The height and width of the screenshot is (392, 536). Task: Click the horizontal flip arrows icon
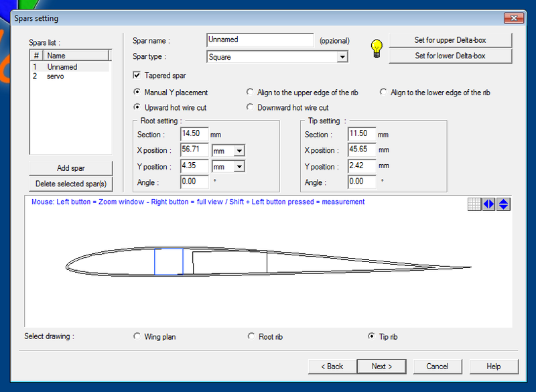click(x=488, y=204)
